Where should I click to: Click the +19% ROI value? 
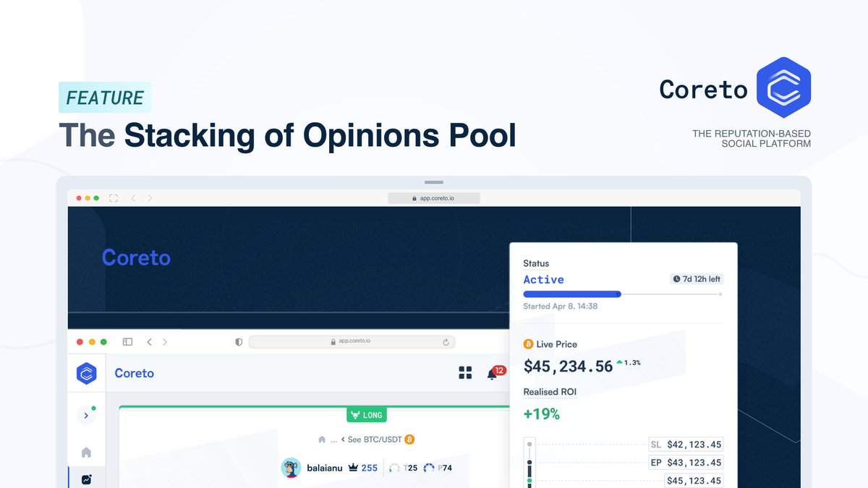(x=541, y=414)
